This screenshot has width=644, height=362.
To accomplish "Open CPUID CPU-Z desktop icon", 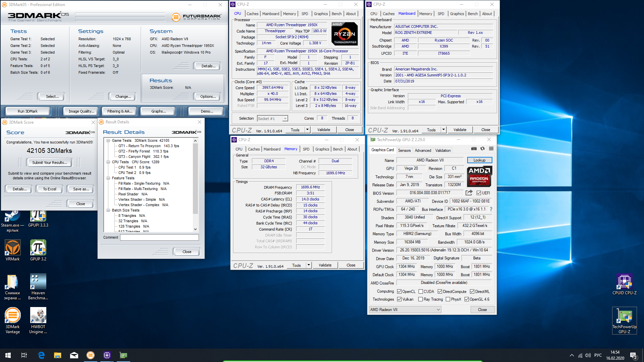I will click(624, 285).
